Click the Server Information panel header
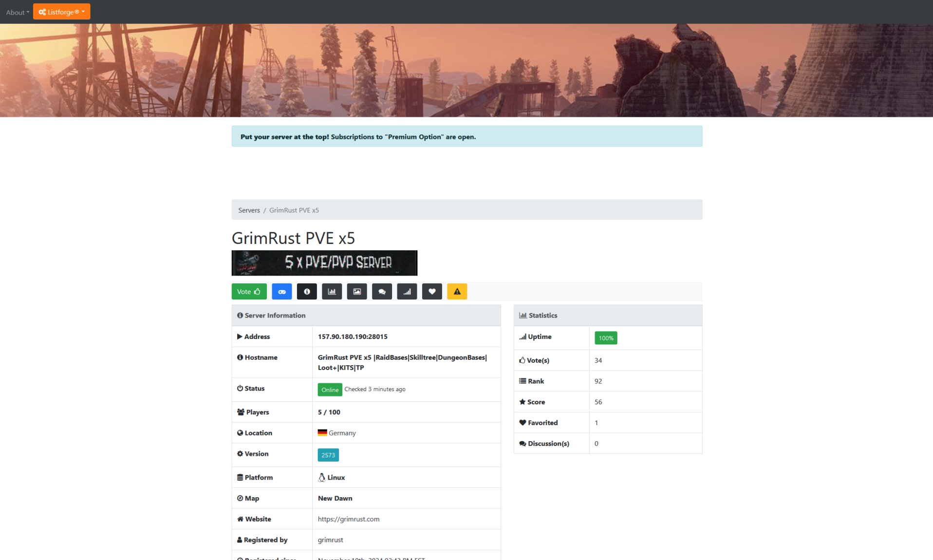The height and width of the screenshot is (560, 933). [366, 316]
